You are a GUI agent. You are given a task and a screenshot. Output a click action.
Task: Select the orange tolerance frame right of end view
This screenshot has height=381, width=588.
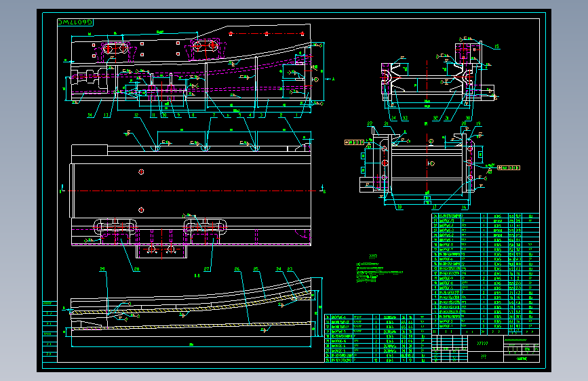coord(509,167)
